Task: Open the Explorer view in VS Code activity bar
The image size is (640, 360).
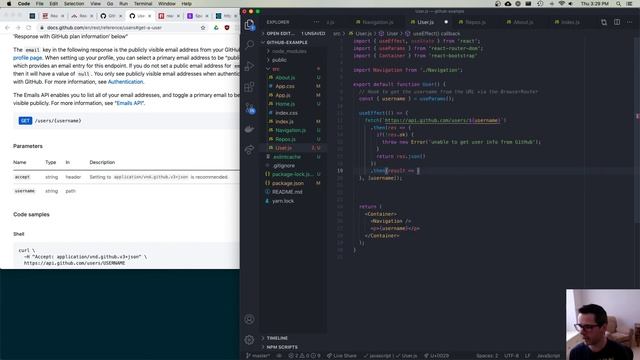Action: pyautogui.click(x=249, y=25)
